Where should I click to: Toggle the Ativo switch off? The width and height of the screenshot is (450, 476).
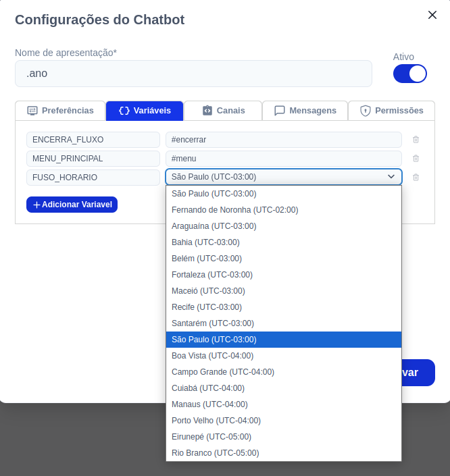pyautogui.click(x=410, y=74)
